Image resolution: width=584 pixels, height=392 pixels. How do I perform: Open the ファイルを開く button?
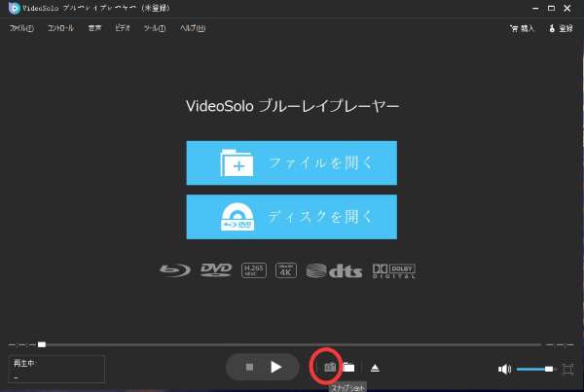[x=292, y=162]
